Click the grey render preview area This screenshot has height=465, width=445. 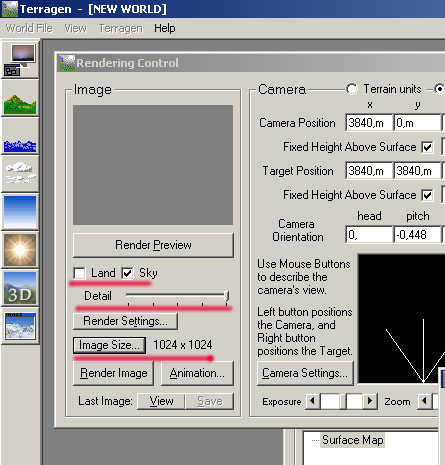[153, 165]
